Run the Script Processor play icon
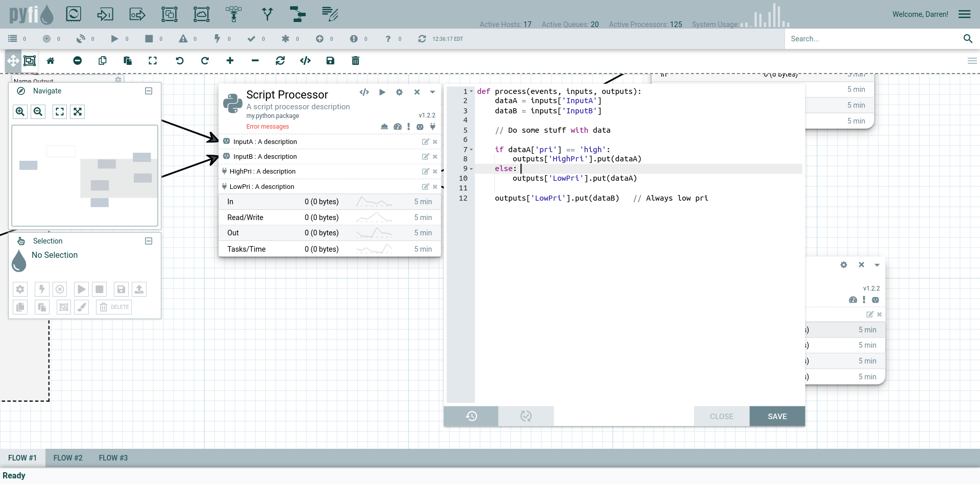 [382, 92]
